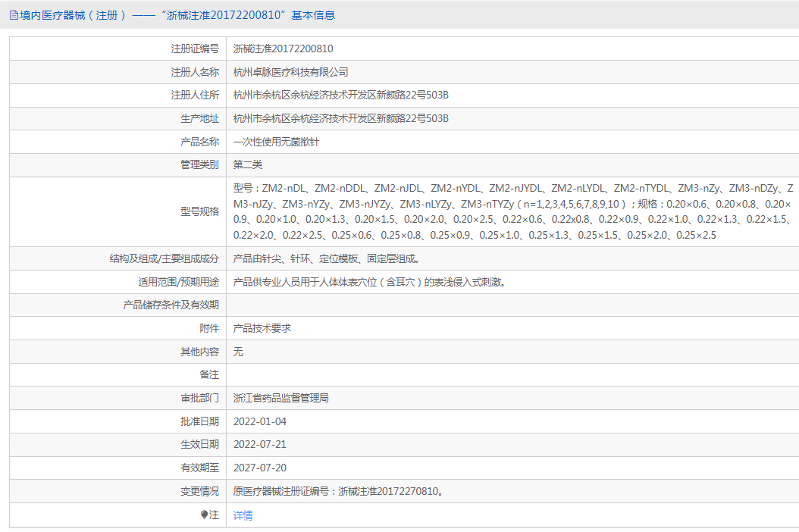
Task: Click the 产品储存条件及有效期 row label
Action: pyautogui.click(x=171, y=305)
